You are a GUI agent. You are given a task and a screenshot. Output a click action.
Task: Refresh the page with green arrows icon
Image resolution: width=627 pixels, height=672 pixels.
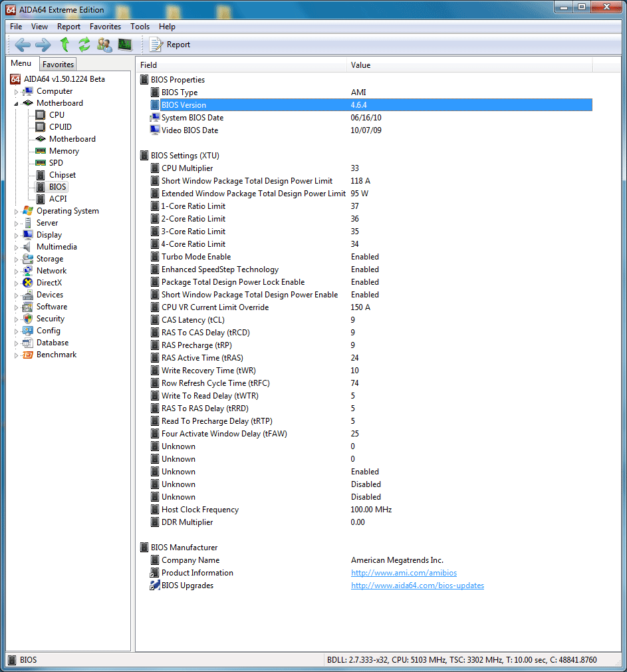84,45
